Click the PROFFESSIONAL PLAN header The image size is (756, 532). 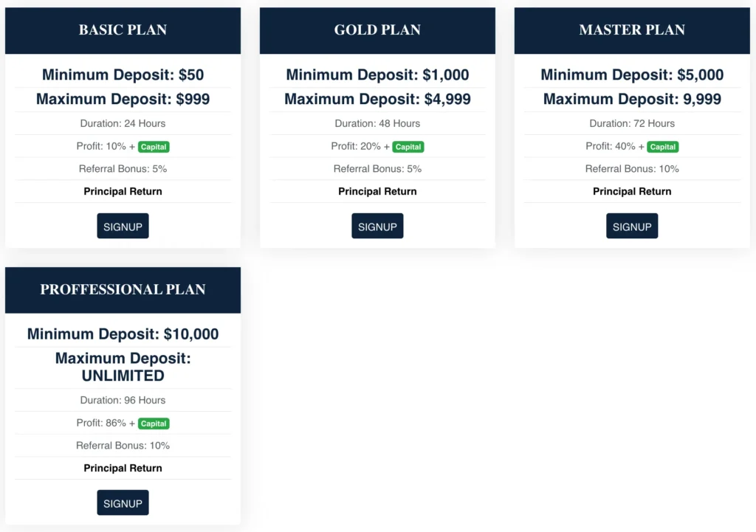coord(123,289)
